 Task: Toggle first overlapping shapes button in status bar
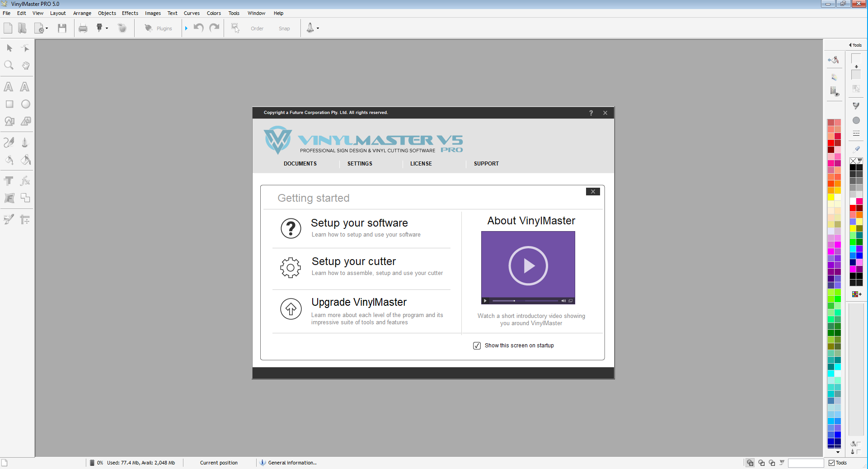[x=750, y=463]
